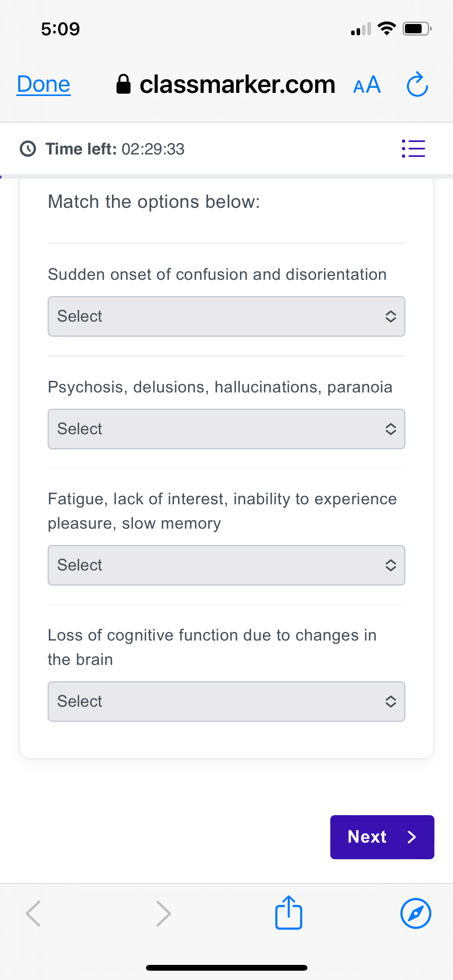Viewport: 453px width, 980px height.
Task: Open the question list icon
Action: click(x=413, y=149)
